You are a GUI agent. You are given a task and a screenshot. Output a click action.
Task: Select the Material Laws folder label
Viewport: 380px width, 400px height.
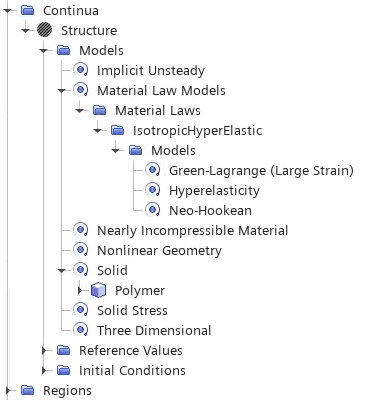tap(158, 110)
